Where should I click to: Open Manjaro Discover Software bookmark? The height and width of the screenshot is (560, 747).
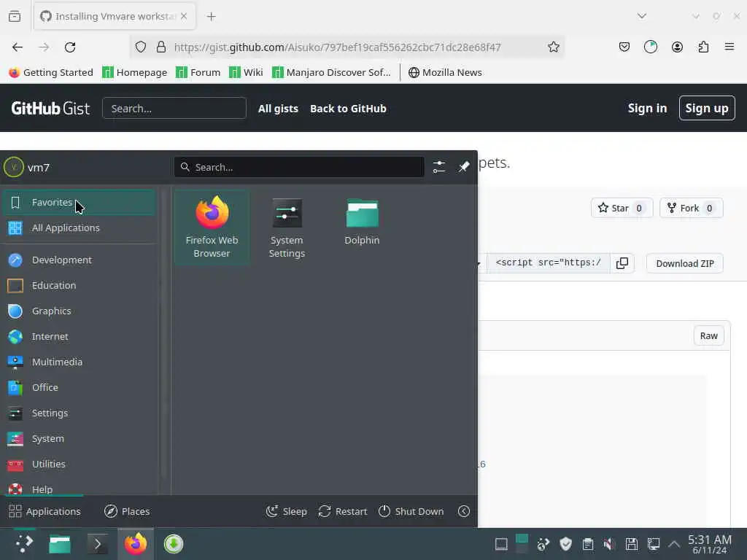coord(331,72)
